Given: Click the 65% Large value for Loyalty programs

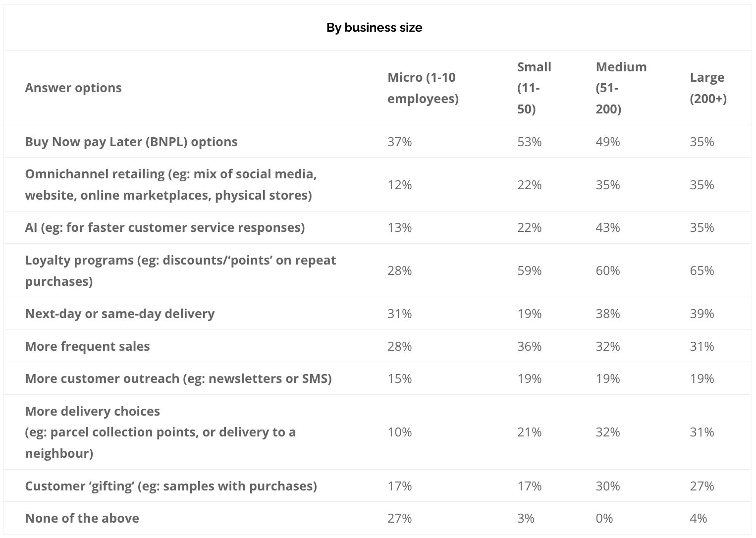Looking at the screenshot, I should click(x=702, y=270).
